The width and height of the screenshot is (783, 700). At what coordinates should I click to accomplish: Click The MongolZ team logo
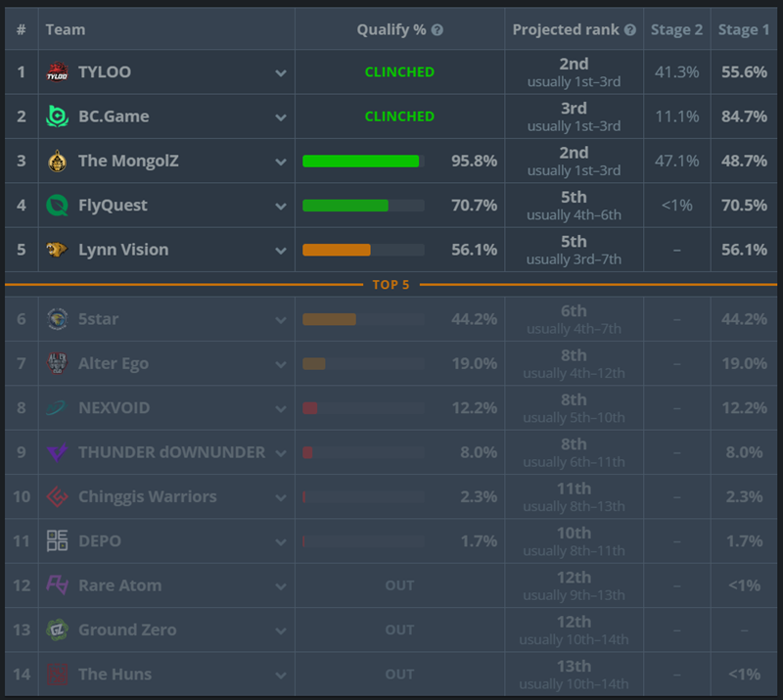(x=57, y=161)
